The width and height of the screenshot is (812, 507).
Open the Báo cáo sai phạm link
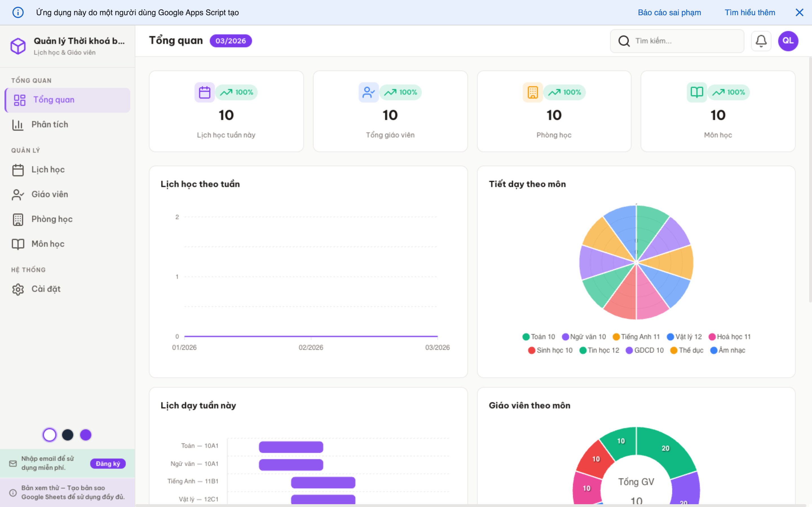coord(669,12)
